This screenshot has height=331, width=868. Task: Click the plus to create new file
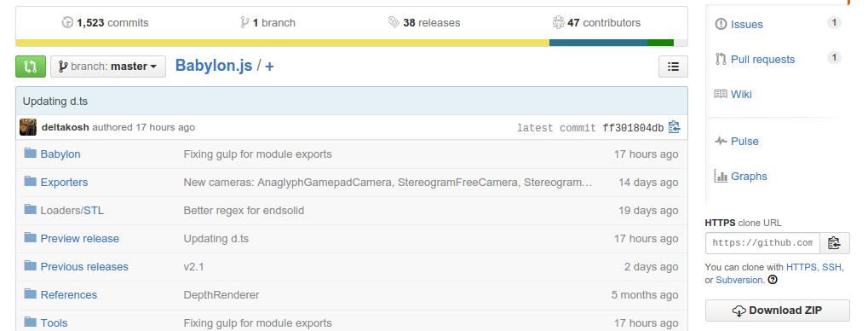pyautogui.click(x=269, y=67)
